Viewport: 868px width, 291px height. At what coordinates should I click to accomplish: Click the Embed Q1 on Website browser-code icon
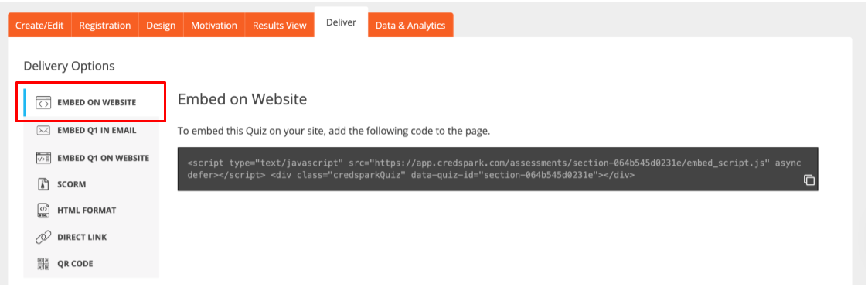[x=43, y=157]
